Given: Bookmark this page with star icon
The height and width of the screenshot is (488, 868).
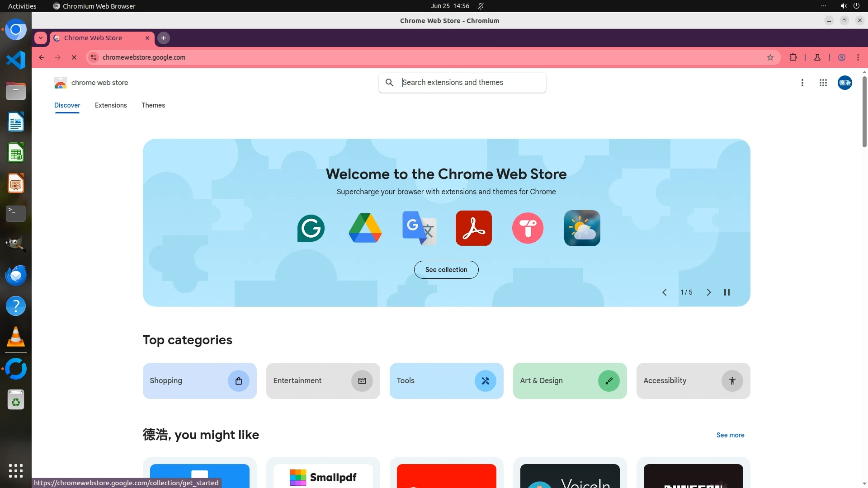Looking at the screenshot, I should pos(770,57).
